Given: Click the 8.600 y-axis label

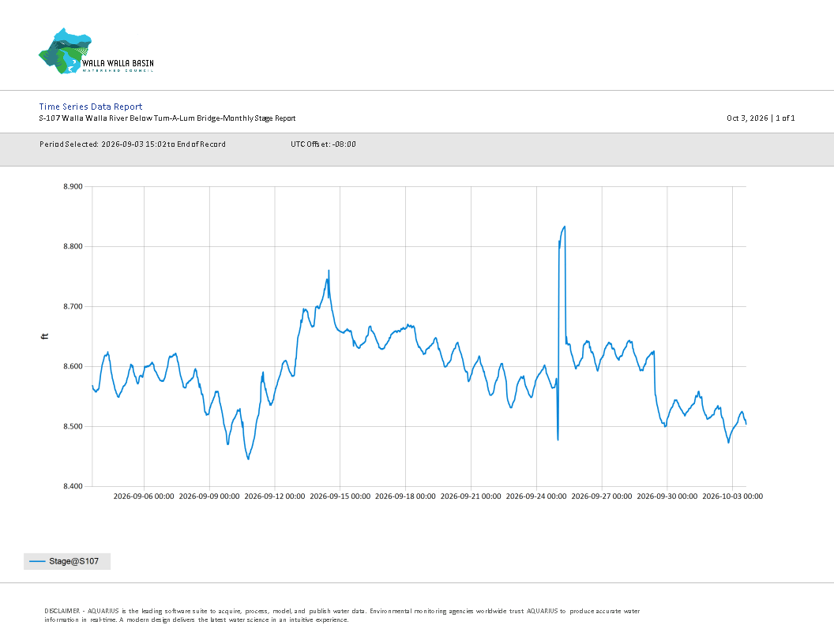Looking at the screenshot, I should point(73,367).
